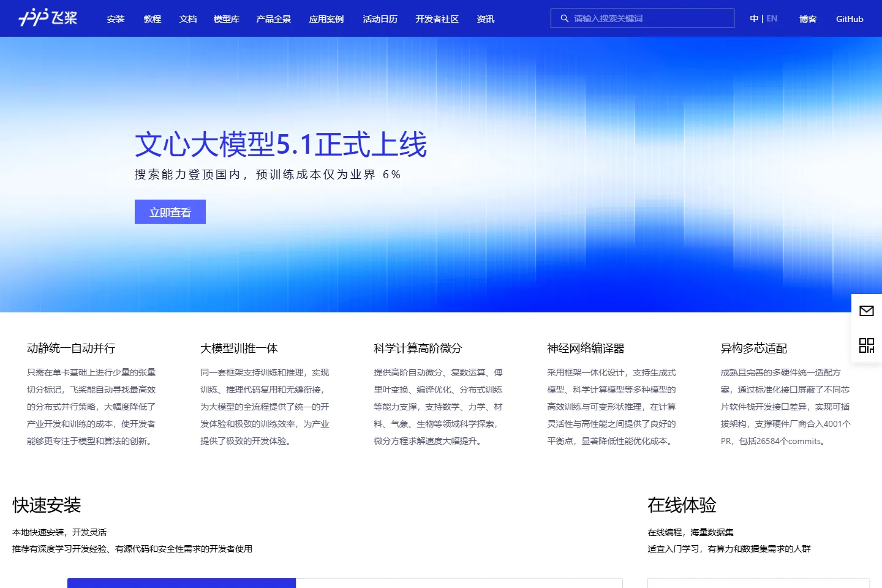The image size is (882, 588).
Task: Open the 开发者社区 menu
Action: point(437,19)
